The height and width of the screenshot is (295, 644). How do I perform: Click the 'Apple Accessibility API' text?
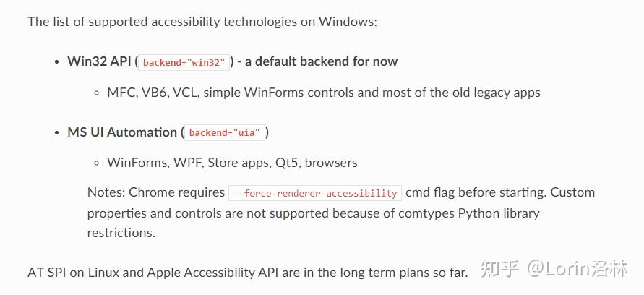click(x=201, y=273)
